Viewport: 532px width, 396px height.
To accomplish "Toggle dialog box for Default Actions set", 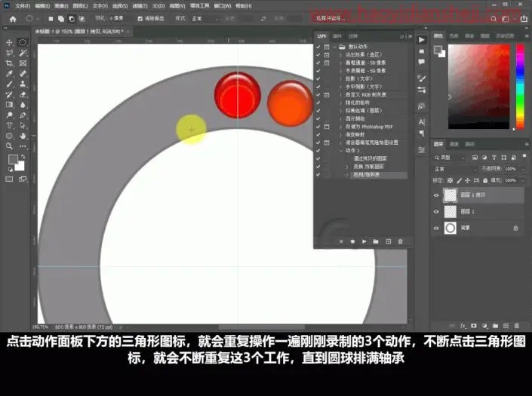I will point(327,47).
